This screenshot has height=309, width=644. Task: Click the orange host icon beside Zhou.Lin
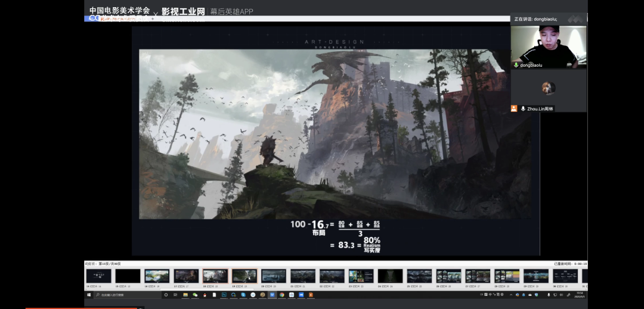(x=514, y=108)
